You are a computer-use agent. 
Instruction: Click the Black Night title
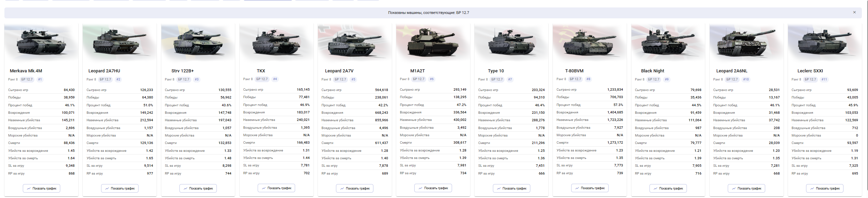click(653, 71)
